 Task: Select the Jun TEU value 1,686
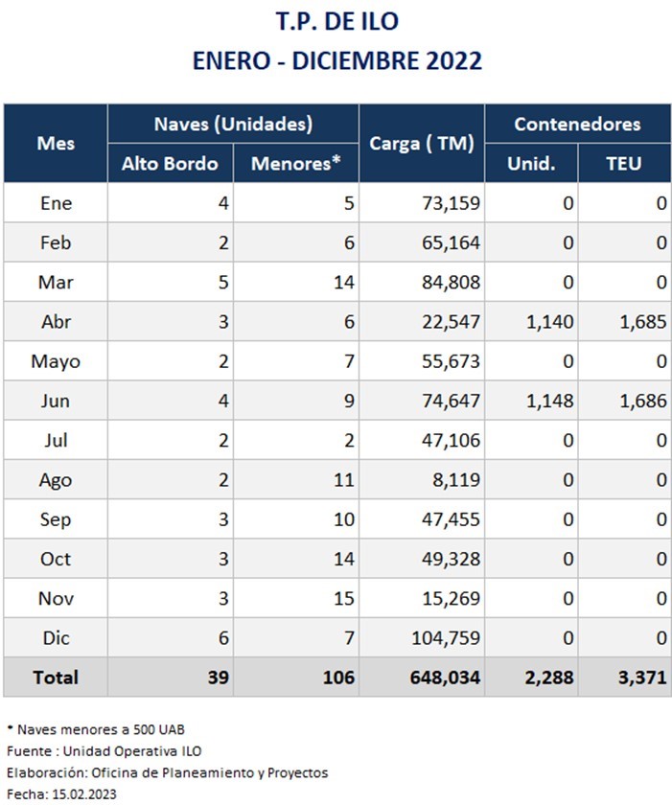coord(643,401)
